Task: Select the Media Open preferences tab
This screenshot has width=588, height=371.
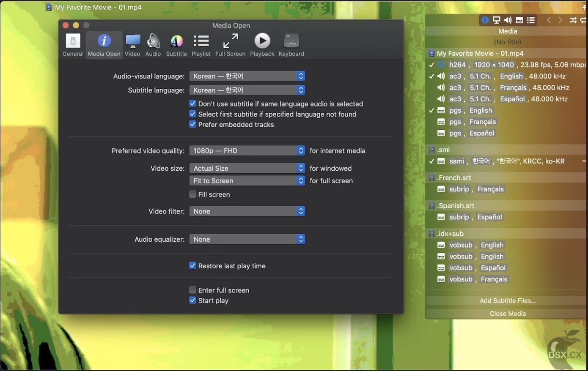Action: (104, 45)
